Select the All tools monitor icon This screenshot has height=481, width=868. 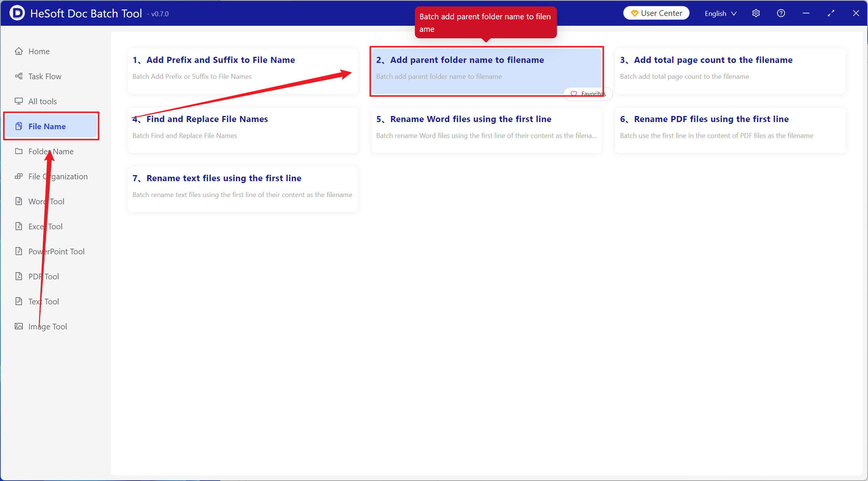[x=19, y=101]
